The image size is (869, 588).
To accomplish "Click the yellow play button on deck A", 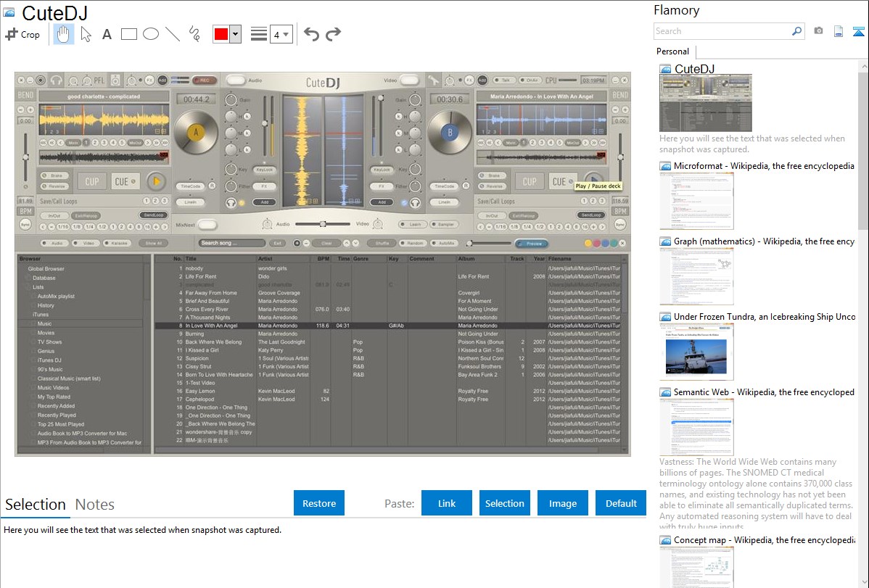I will tap(156, 181).
